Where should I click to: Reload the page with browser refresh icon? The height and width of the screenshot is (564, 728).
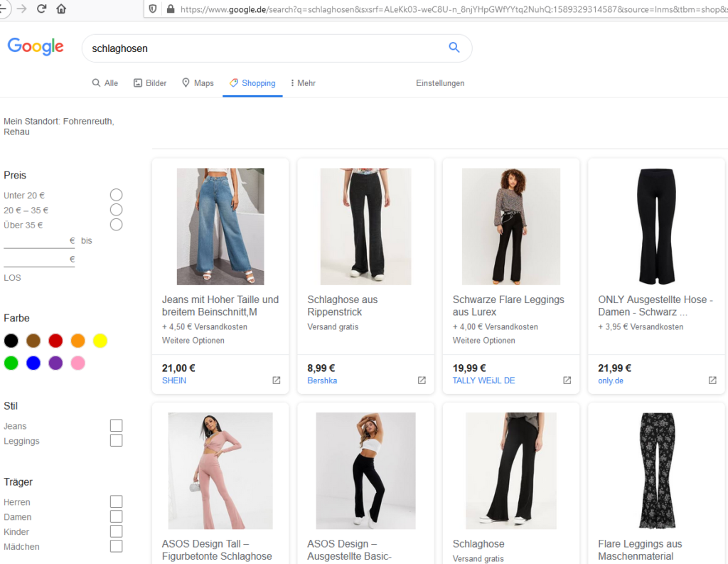tap(41, 9)
